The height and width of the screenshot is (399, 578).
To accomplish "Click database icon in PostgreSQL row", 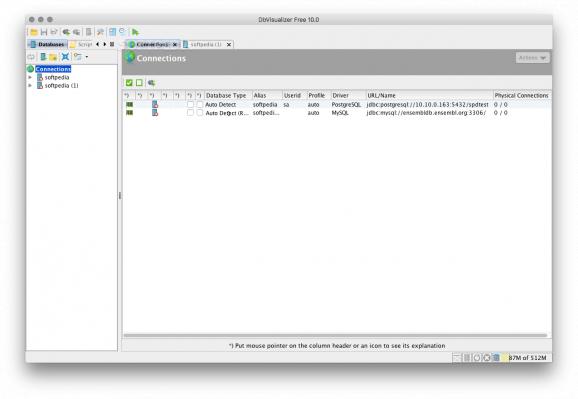I will click(x=155, y=105).
